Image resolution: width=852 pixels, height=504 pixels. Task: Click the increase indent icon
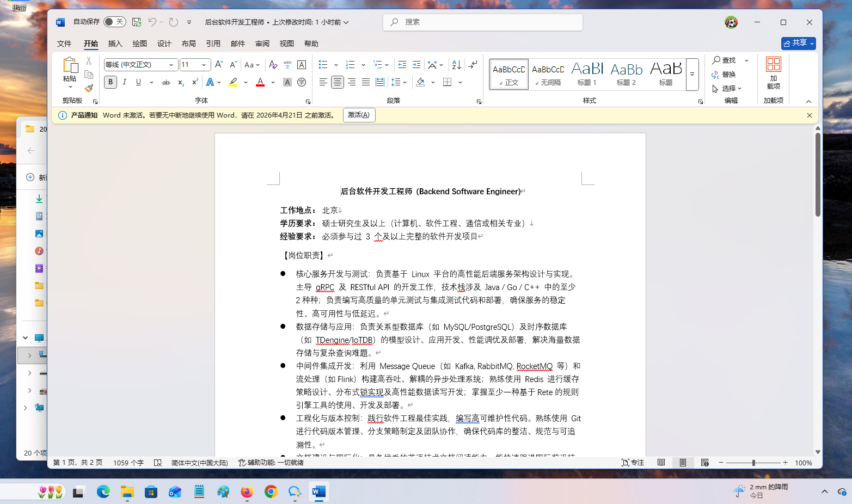tap(416, 65)
